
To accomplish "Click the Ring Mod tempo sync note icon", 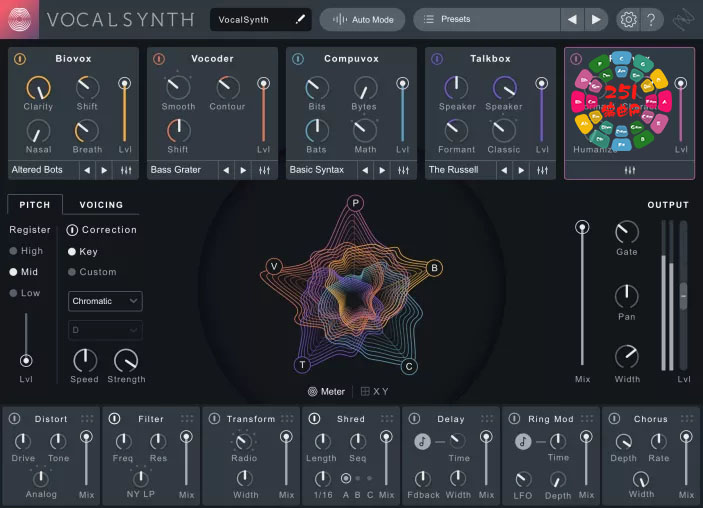I will click(x=523, y=442).
